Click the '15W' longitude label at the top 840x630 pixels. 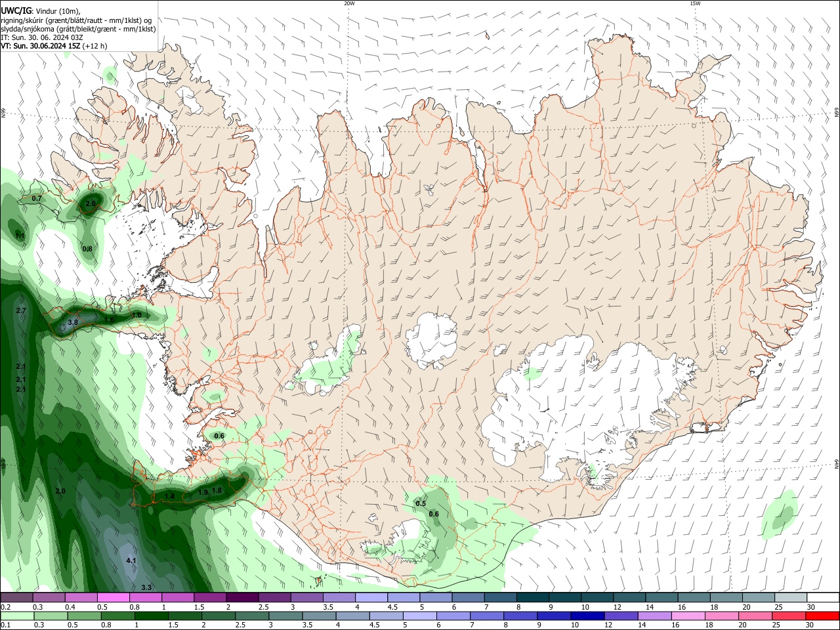click(x=695, y=3)
